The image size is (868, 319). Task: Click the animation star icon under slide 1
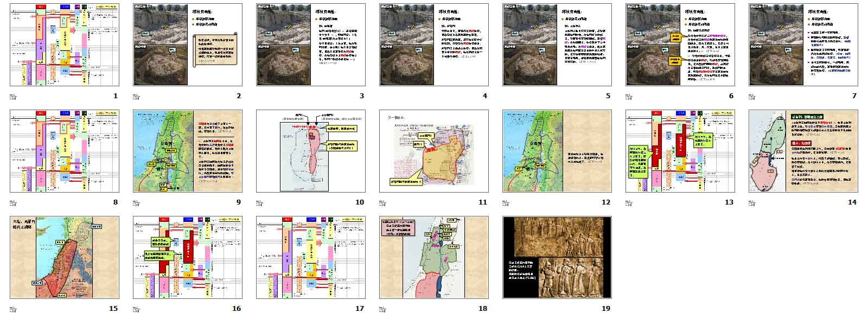13,97
